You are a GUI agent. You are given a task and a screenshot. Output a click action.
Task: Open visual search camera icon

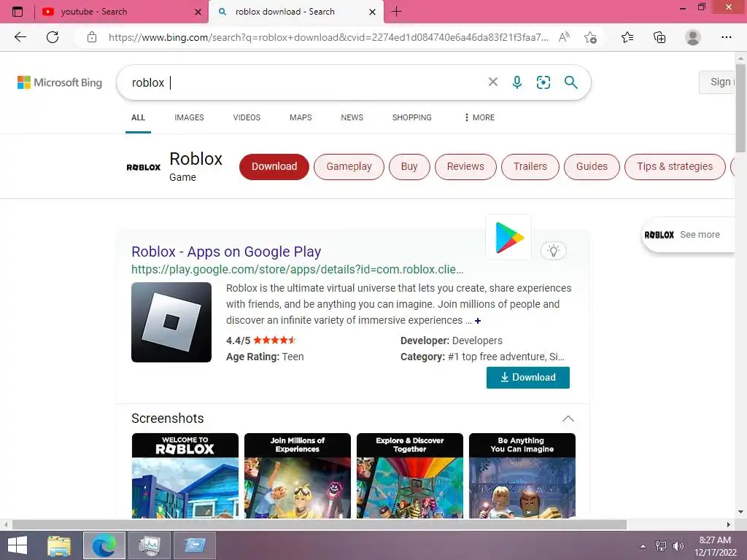pyautogui.click(x=543, y=82)
